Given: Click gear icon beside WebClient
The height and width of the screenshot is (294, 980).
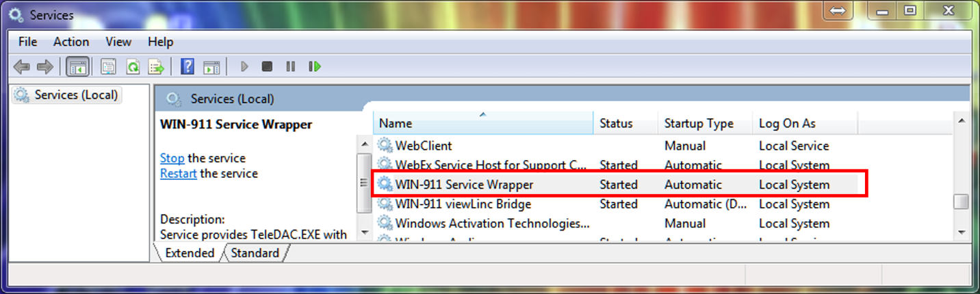Looking at the screenshot, I should coord(385,146).
